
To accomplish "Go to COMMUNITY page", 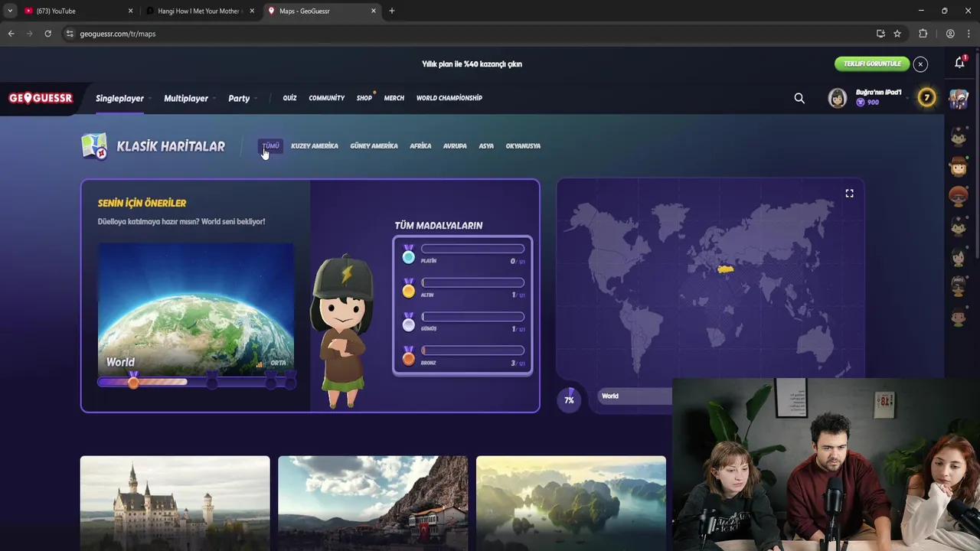I will click(x=327, y=98).
